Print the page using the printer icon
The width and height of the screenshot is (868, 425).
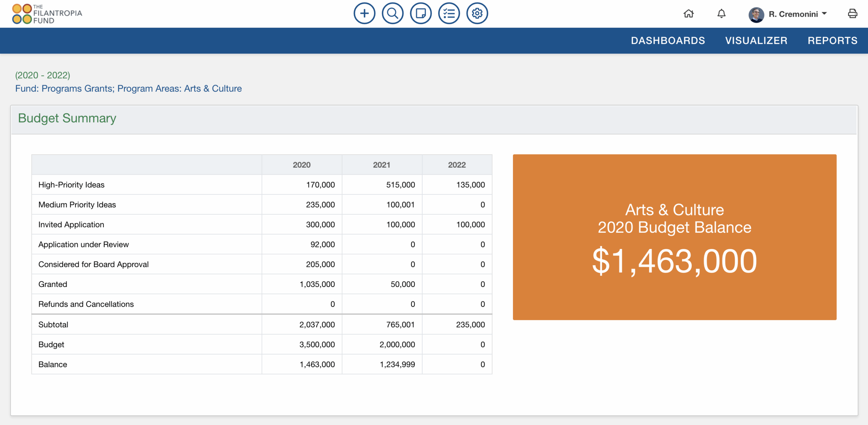[x=852, y=14]
